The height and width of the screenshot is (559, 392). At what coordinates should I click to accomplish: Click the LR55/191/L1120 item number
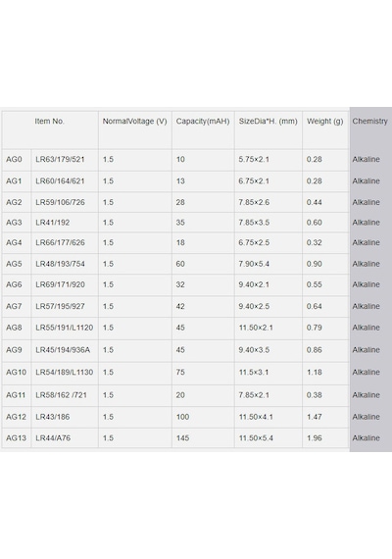point(64,328)
